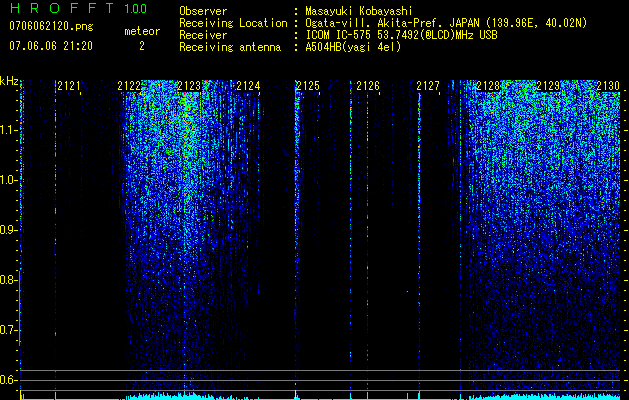Click the date stamp 07.06.06 21:20
This screenshot has width=629, height=400.
pyautogui.click(x=51, y=46)
